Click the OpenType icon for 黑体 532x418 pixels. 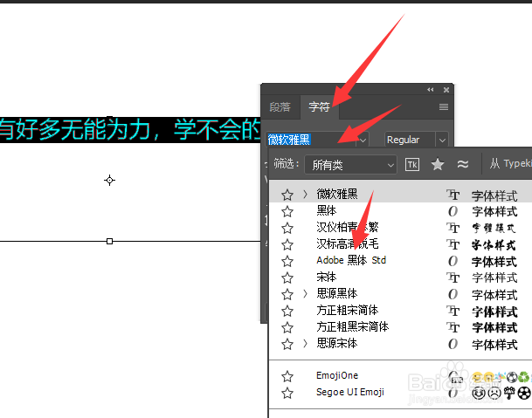pos(453,211)
